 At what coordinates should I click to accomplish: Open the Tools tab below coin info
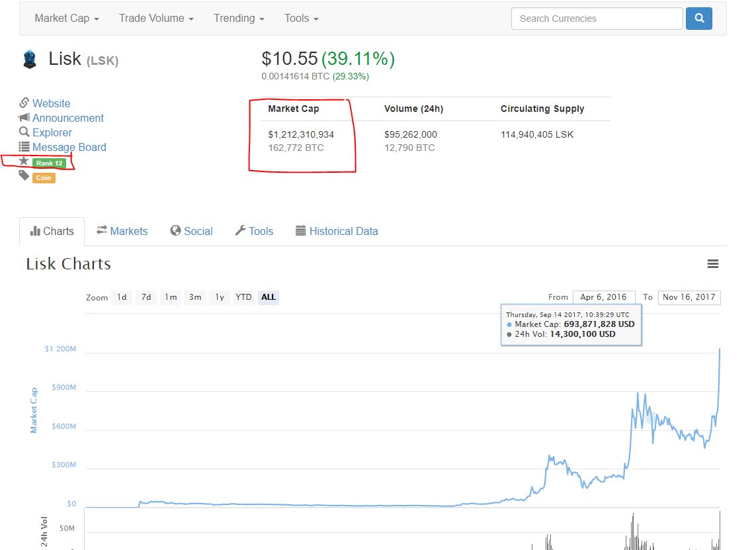(254, 231)
